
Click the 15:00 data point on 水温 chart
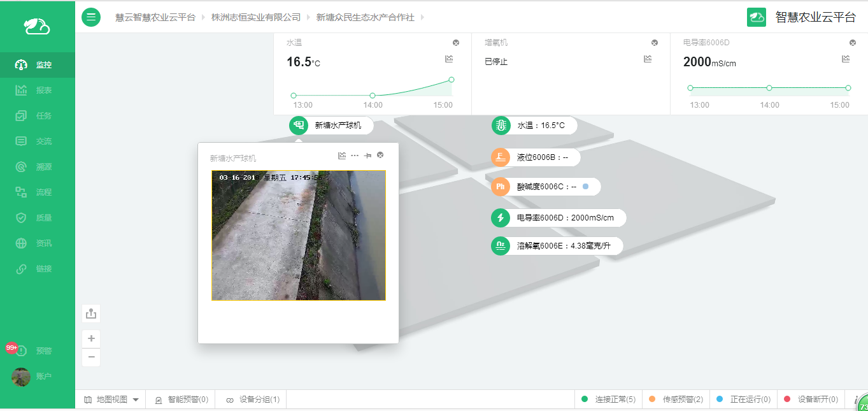point(452,80)
